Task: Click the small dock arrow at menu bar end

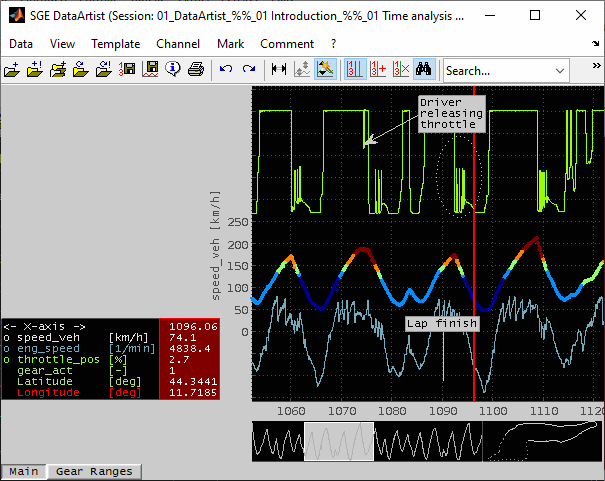Action: tap(596, 44)
